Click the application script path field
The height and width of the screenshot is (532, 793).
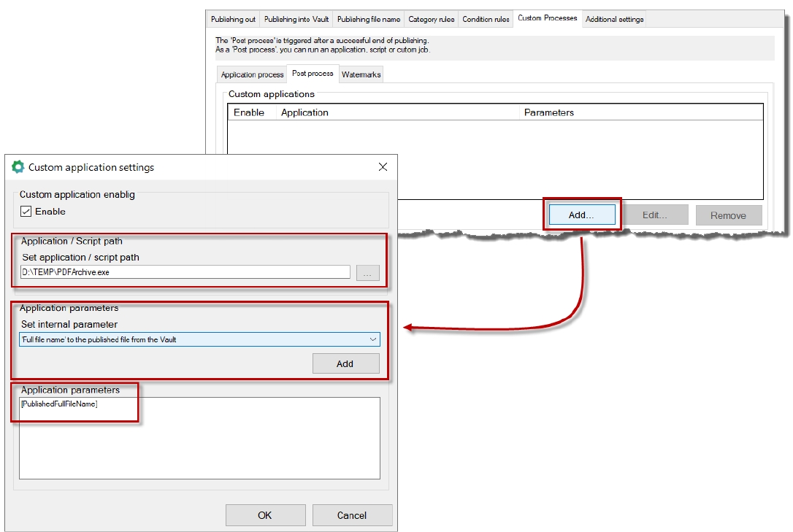(185, 272)
